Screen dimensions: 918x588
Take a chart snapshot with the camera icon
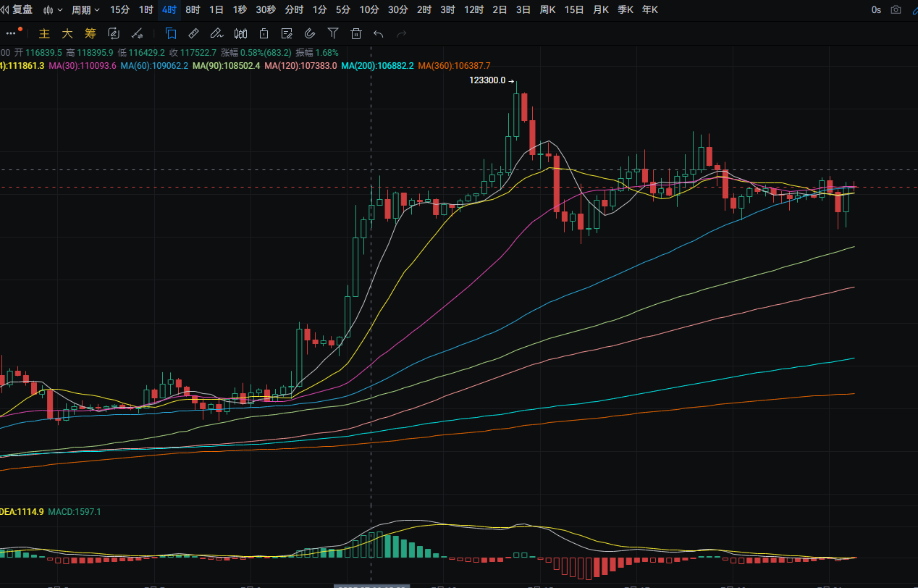[x=896, y=10]
